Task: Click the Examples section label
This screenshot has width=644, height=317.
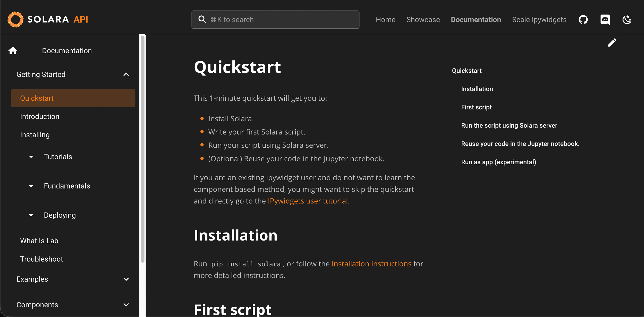Action: coord(32,279)
